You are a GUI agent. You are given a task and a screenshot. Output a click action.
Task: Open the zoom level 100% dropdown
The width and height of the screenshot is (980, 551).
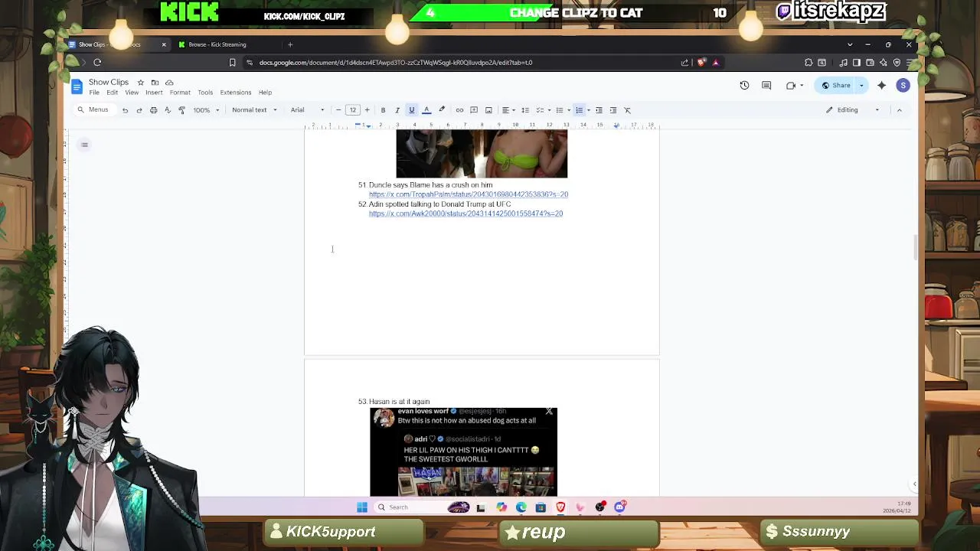click(206, 110)
